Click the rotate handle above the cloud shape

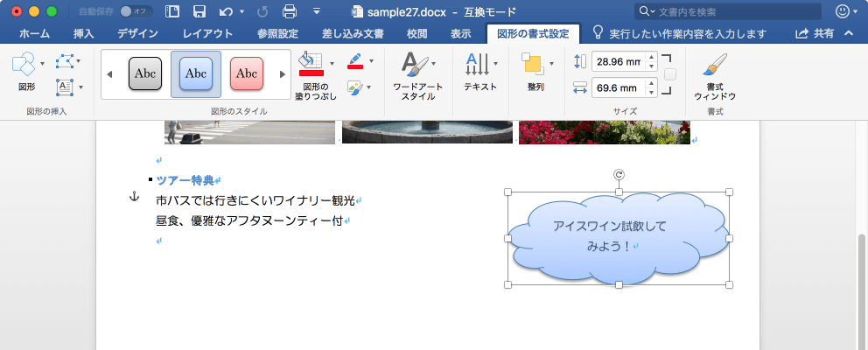pos(619,175)
